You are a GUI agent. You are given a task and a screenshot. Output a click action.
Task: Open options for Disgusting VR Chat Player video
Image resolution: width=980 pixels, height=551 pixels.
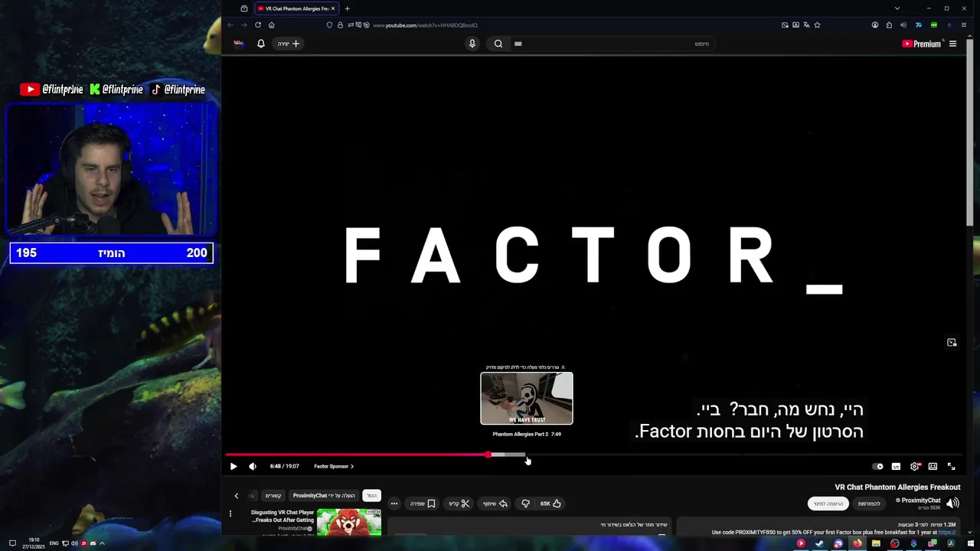pyautogui.click(x=230, y=514)
